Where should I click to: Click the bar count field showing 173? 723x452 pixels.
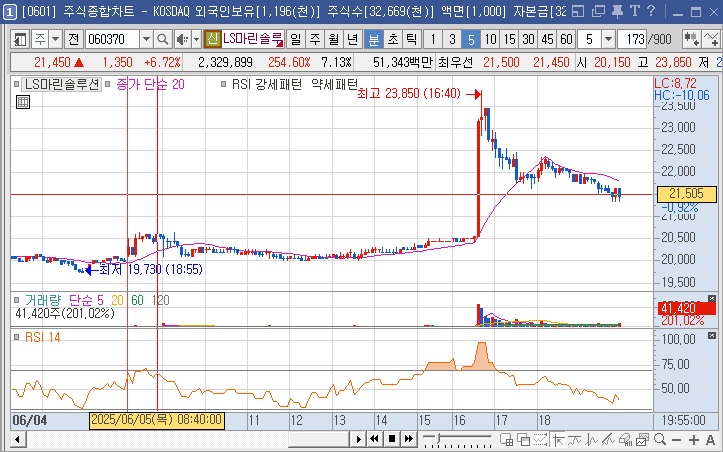(632, 39)
